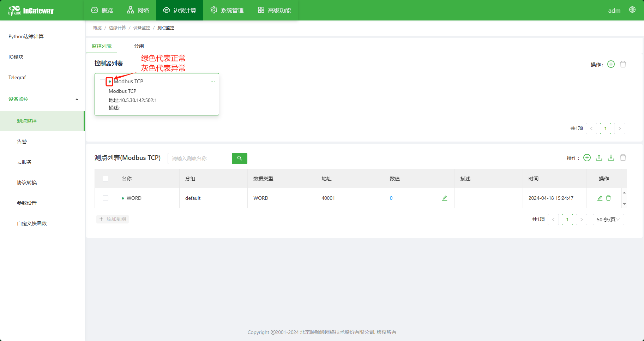Export measuring points with download icon
This screenshot has height=341, width=644.
[611, 158]
